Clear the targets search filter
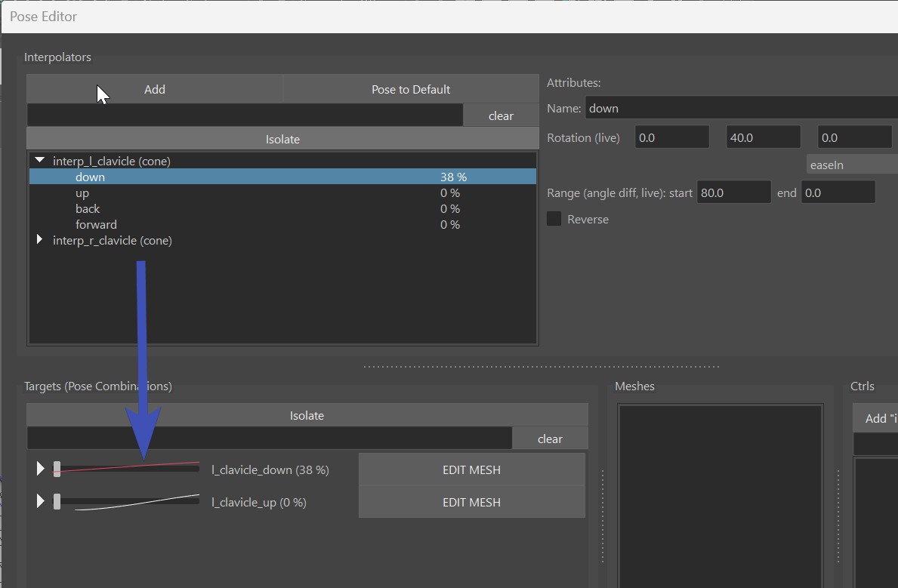The height and width of the screenshot is (588, 898). 550,439
